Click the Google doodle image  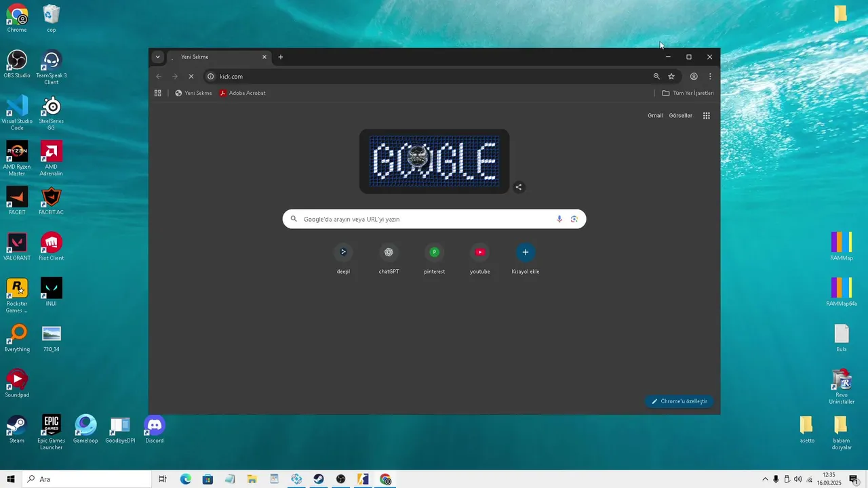(x=434, y=161)
